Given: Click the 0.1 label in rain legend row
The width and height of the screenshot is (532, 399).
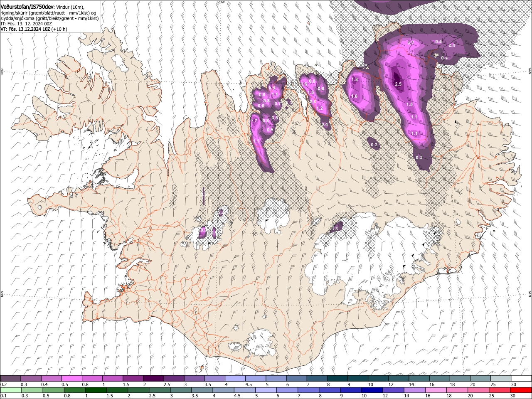Looking at the screenshot, I should pyautogui.click(x=3, y=396).
